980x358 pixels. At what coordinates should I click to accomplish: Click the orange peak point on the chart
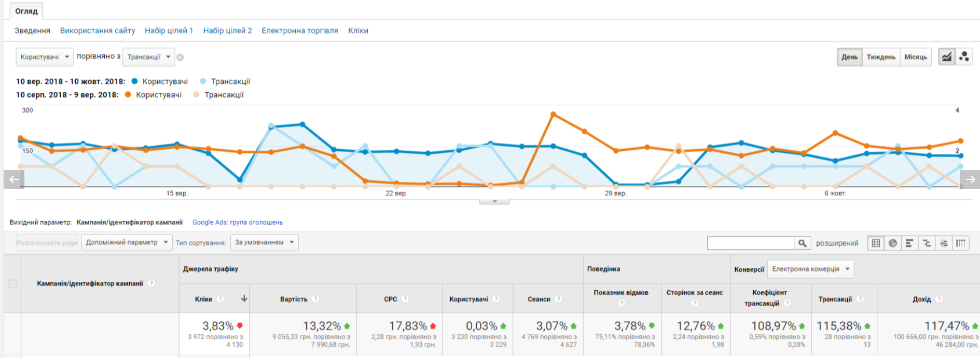pyautogui.click(x=553, y=114)
